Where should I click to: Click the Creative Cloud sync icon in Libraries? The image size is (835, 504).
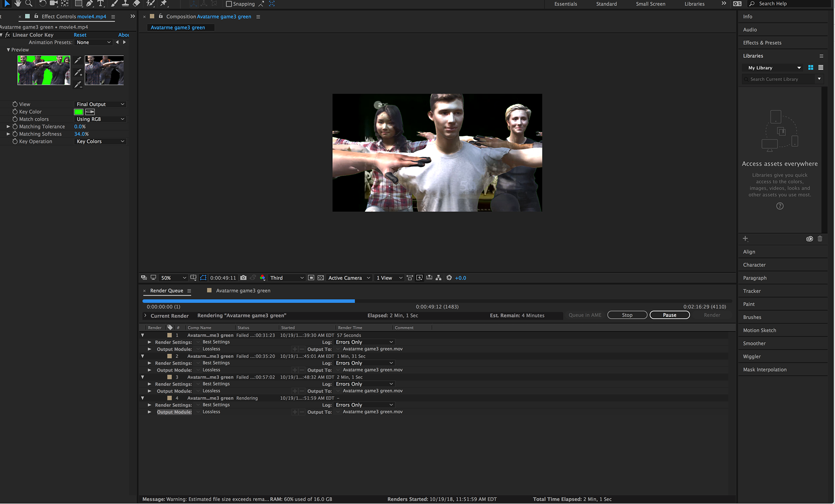(809, 239)
